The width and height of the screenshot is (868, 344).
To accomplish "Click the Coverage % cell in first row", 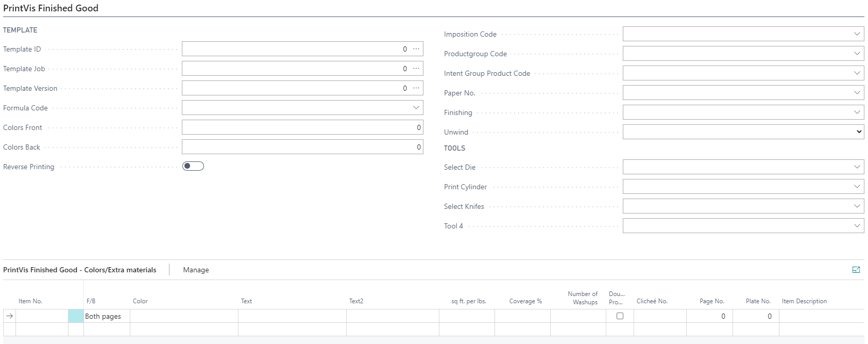I will [x=522, y=316].
